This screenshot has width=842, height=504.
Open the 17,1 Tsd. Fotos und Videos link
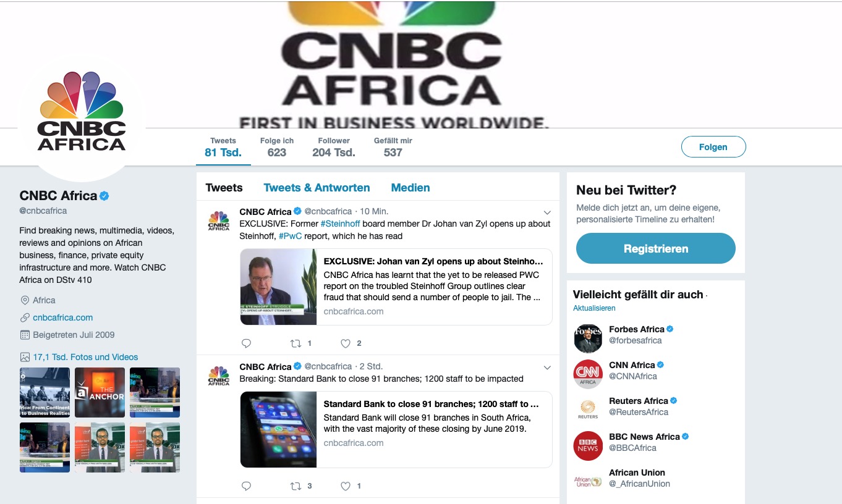point(85,357)
